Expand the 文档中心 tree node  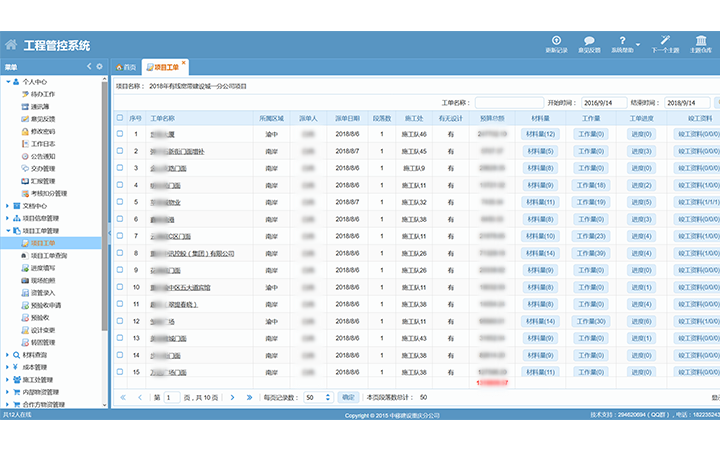[9, 206]
